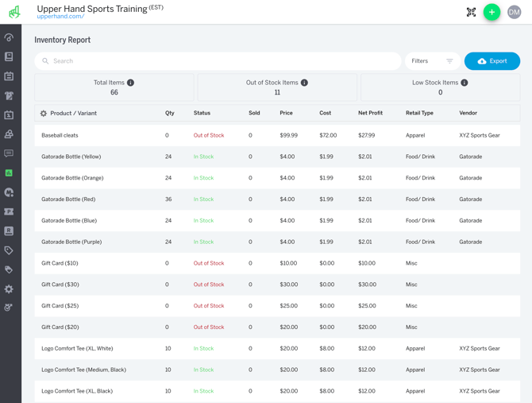This screenshot has width=532, height=403.
Task: Expand the Filters dropdown
Action: click(432, 61)
